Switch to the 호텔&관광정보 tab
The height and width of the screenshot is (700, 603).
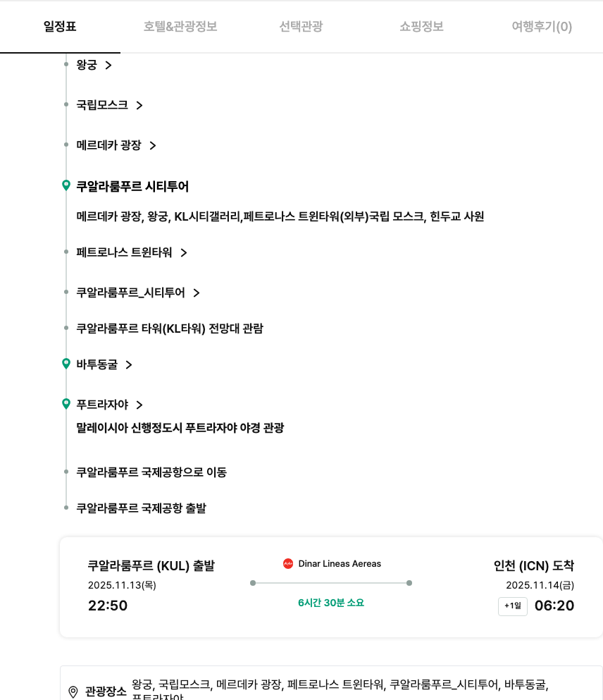click(x=180, y=27)
